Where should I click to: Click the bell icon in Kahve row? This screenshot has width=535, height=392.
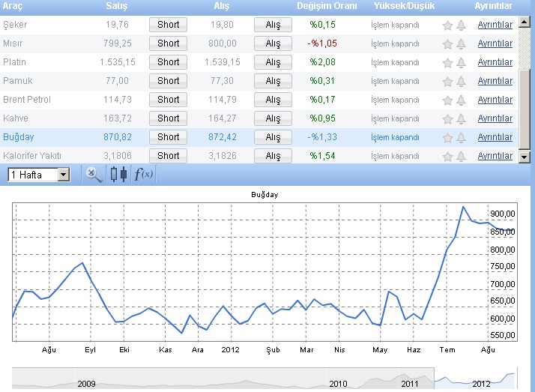(461, 118)
